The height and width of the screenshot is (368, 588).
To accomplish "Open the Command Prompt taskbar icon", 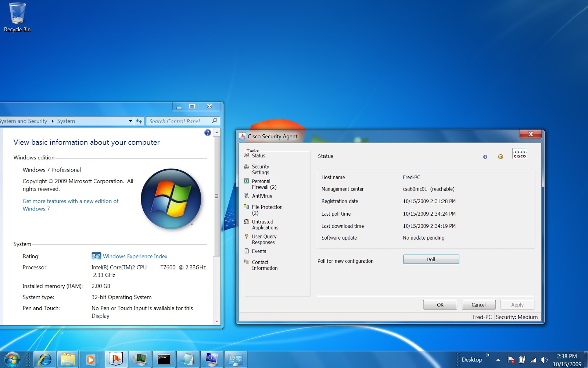I will [164, 360].
